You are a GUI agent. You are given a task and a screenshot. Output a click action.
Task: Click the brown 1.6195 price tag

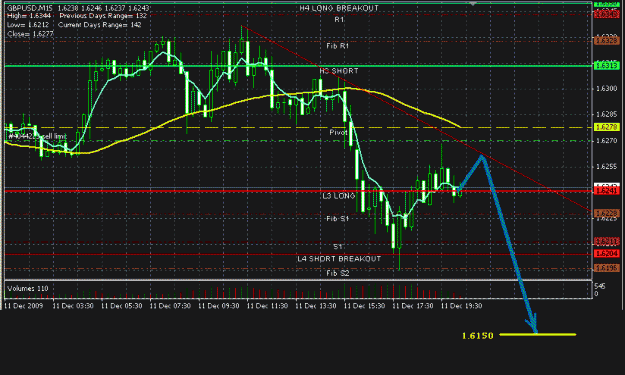pyautogui.click(x=607, y=268)
